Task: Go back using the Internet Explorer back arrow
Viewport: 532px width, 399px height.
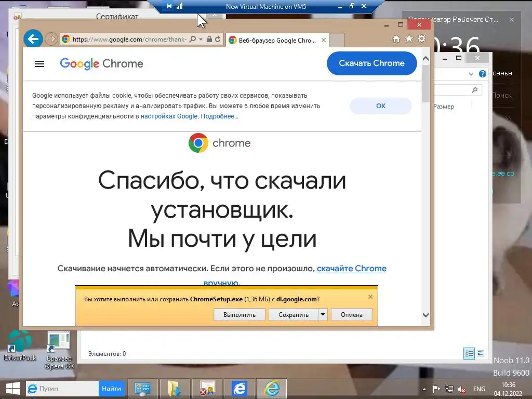Action: 33,39
